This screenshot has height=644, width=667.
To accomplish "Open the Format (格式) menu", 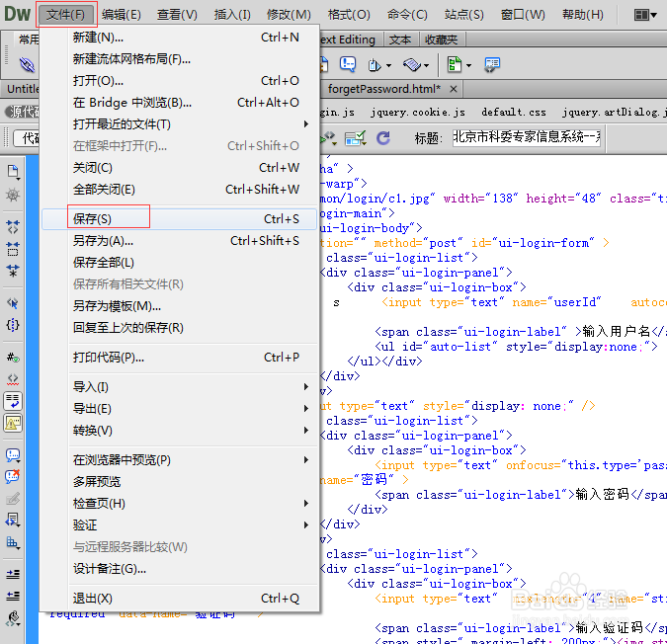I will 349,15.
